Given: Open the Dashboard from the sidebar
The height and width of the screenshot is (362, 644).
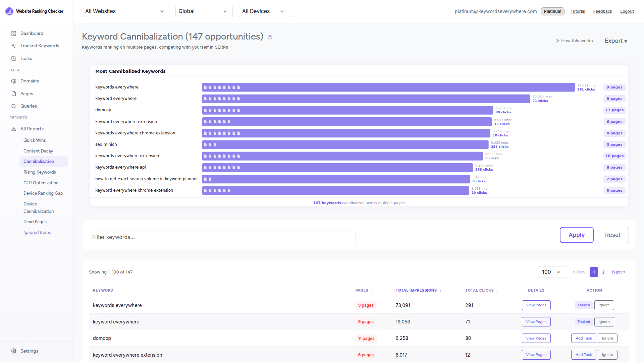Looking at the screenshot, I should 14,33.
